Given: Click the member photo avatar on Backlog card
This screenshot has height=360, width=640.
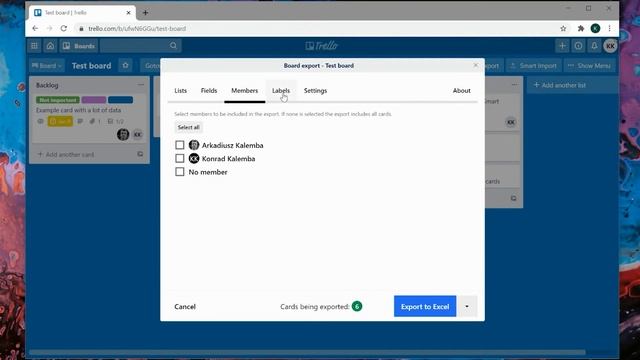Looking at the screenshot, I should 123,134.
